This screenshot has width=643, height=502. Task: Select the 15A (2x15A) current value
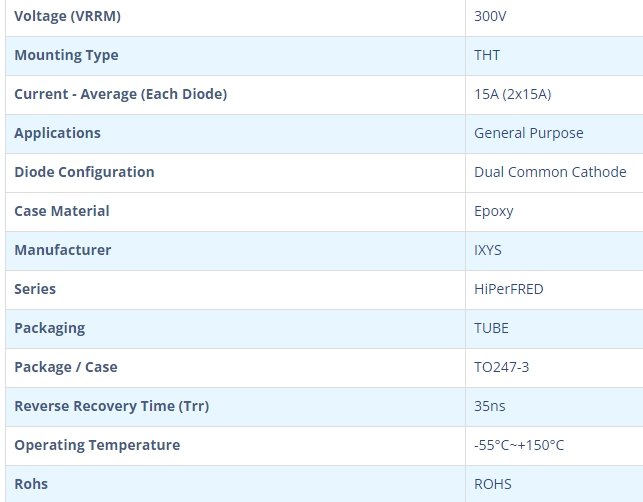[513, 94]
